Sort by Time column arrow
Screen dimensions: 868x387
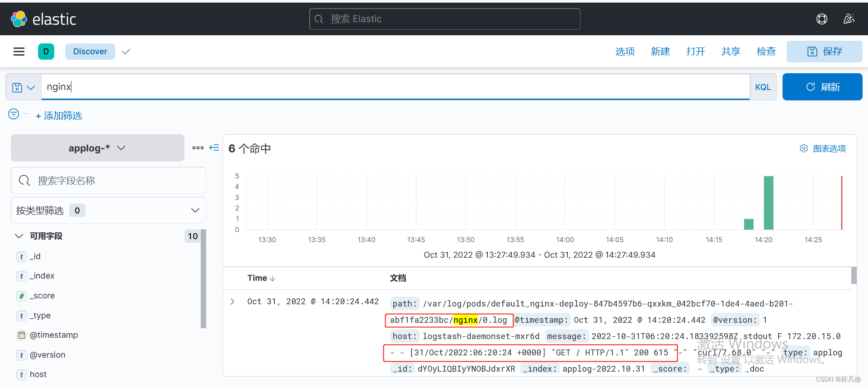(x=273, y=278)
